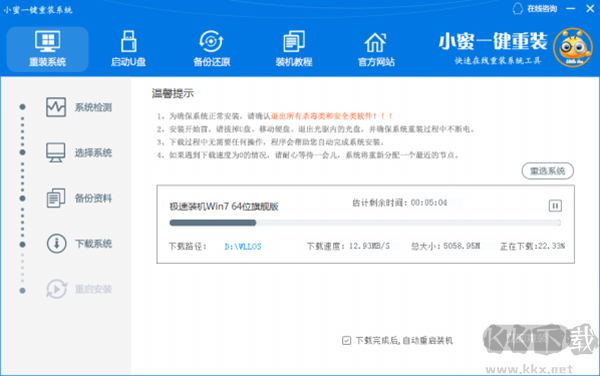Click the bee mascot logo

[x=572, y=48]
